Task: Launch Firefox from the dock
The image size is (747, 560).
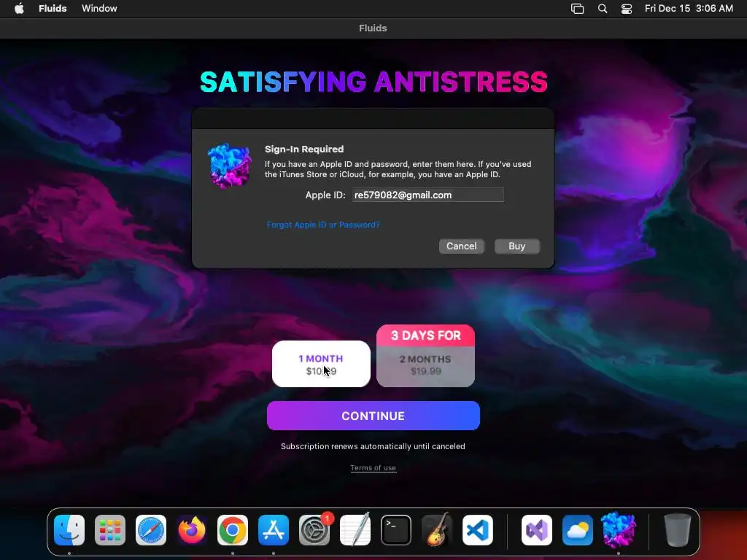Action: click(x=192, y=529)
